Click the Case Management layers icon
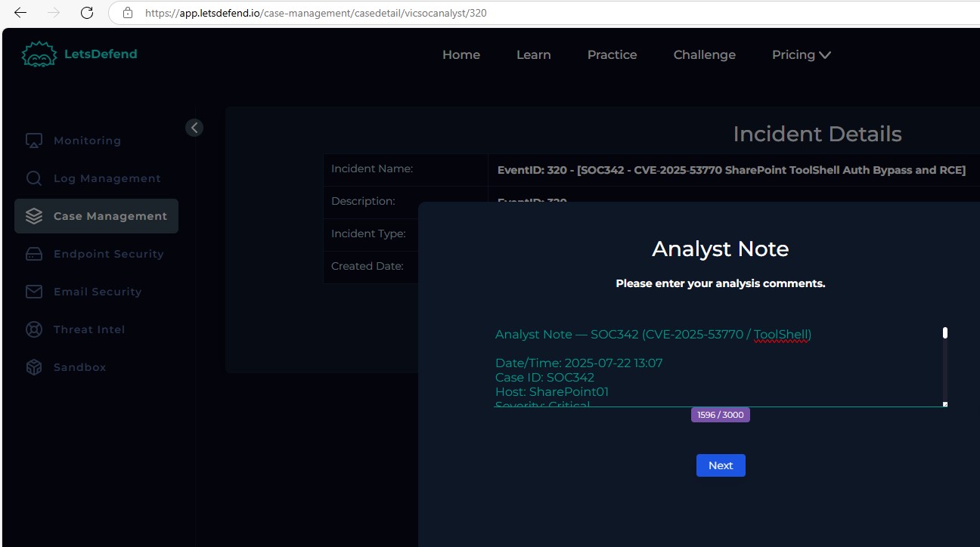 34,216
